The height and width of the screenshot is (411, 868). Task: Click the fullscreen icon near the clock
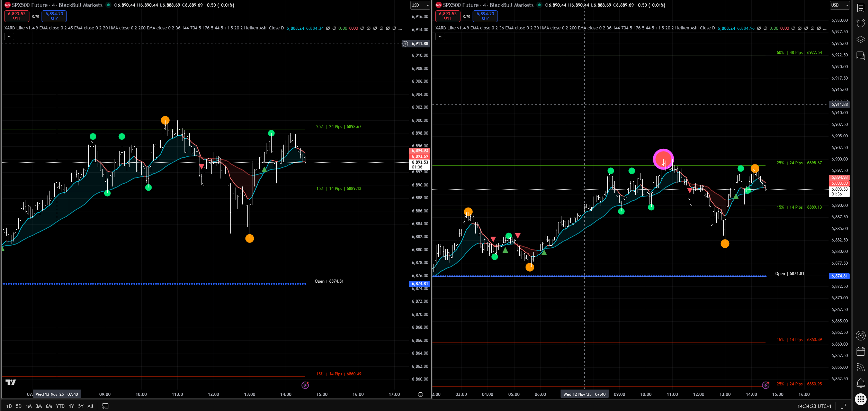pyautogui.click(x=843, y=406)
